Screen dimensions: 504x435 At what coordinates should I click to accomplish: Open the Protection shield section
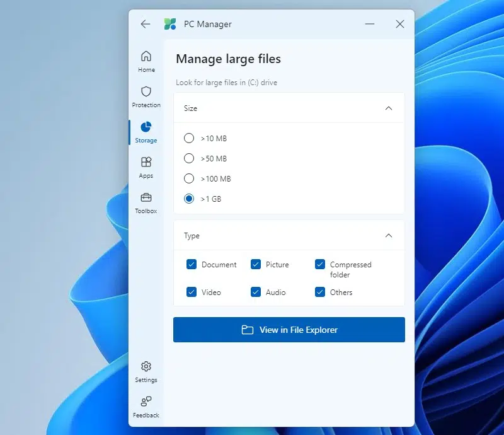click(146, 96)
